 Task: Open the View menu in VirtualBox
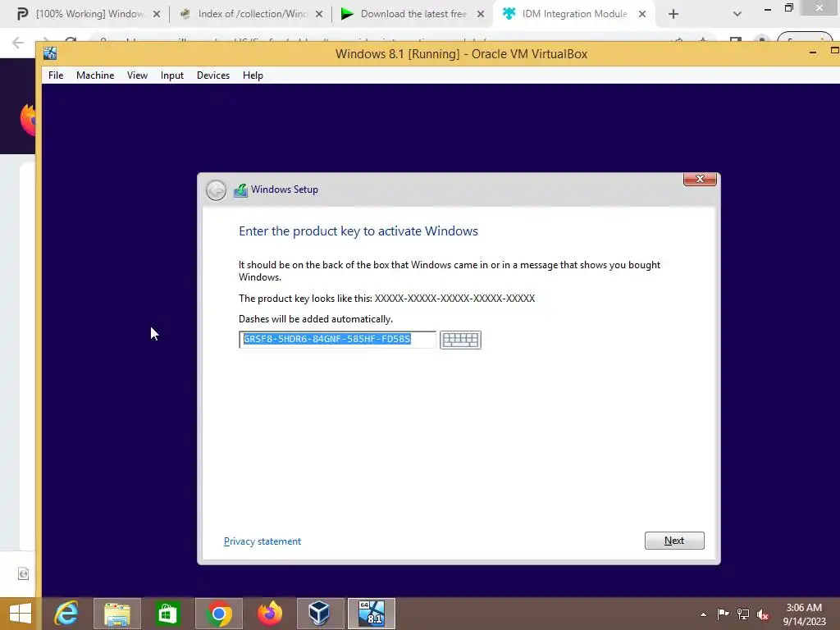[137, 75]
